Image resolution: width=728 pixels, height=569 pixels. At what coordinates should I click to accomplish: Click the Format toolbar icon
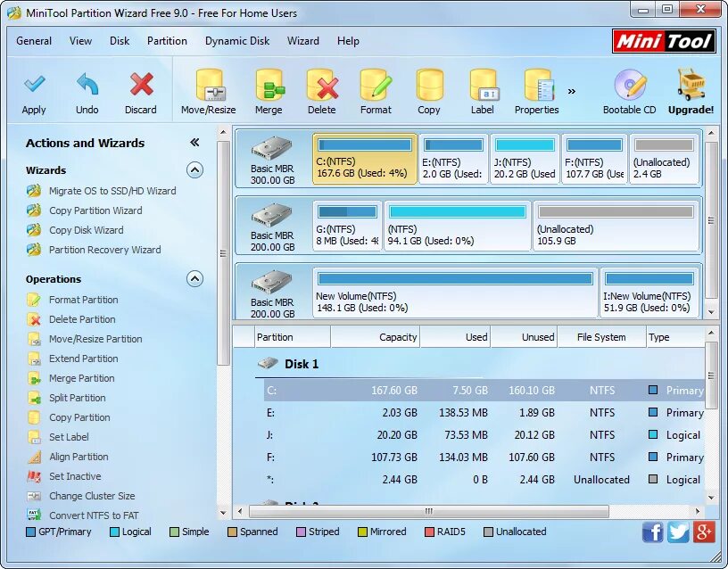(376, 85)
